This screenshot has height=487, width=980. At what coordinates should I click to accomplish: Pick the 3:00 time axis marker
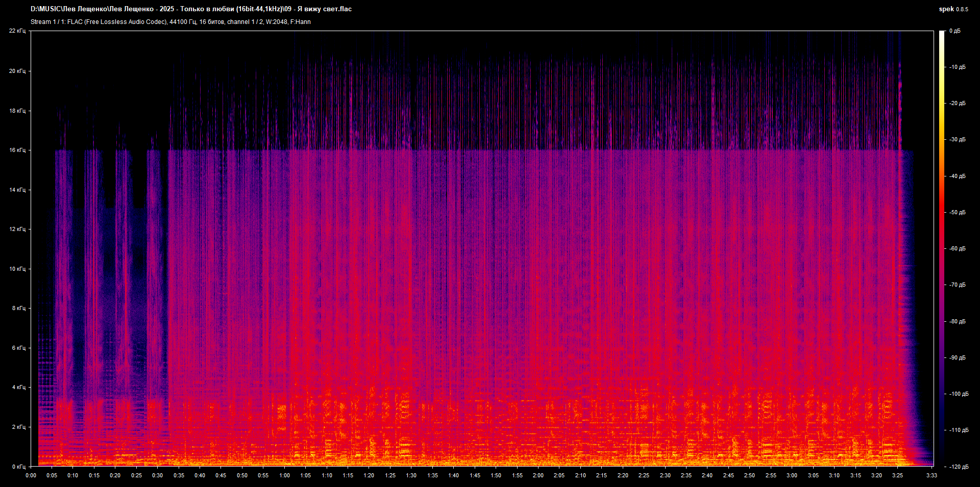[x=792, y=475]
